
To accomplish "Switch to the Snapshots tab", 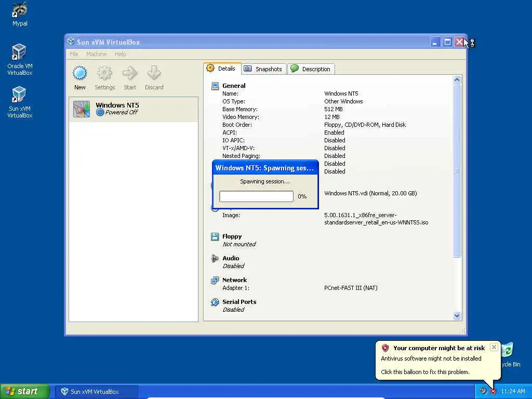I will tap(264, 69).
